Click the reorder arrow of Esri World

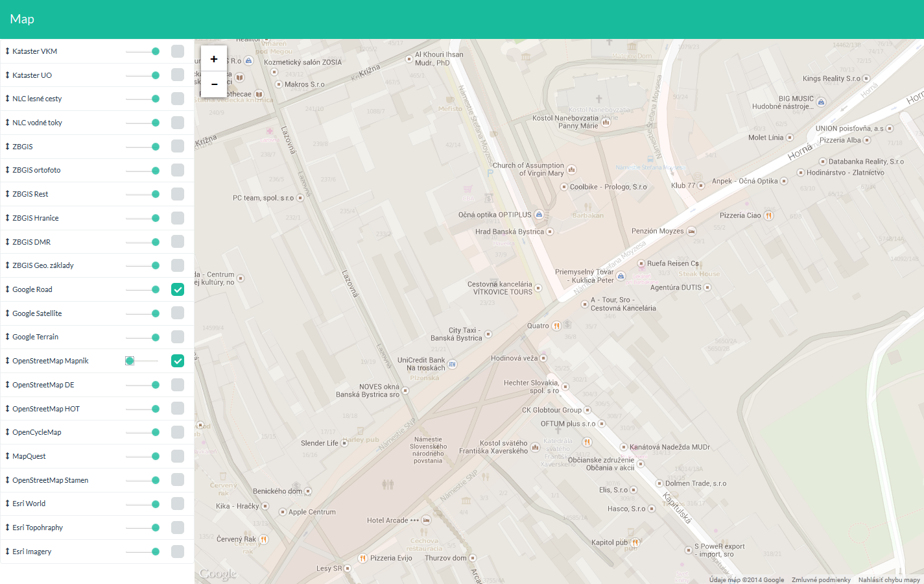(7, 504)
